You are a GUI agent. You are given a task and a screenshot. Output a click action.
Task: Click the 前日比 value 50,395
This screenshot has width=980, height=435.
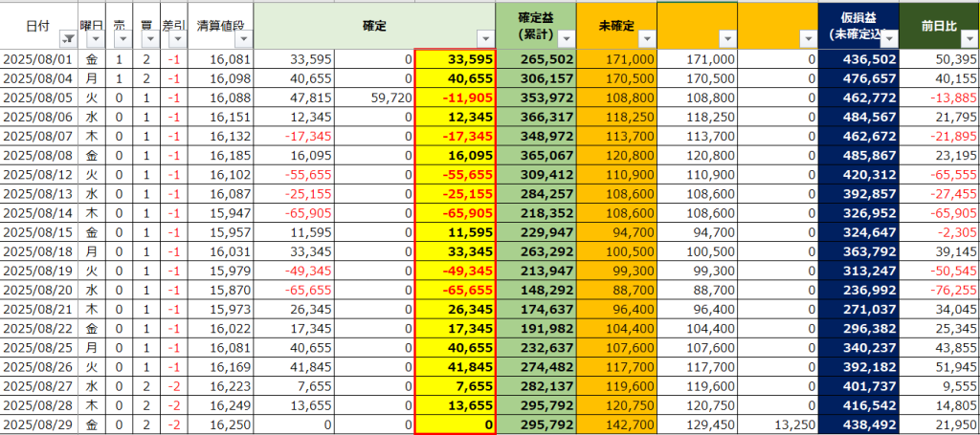click(x=940, y=59)
